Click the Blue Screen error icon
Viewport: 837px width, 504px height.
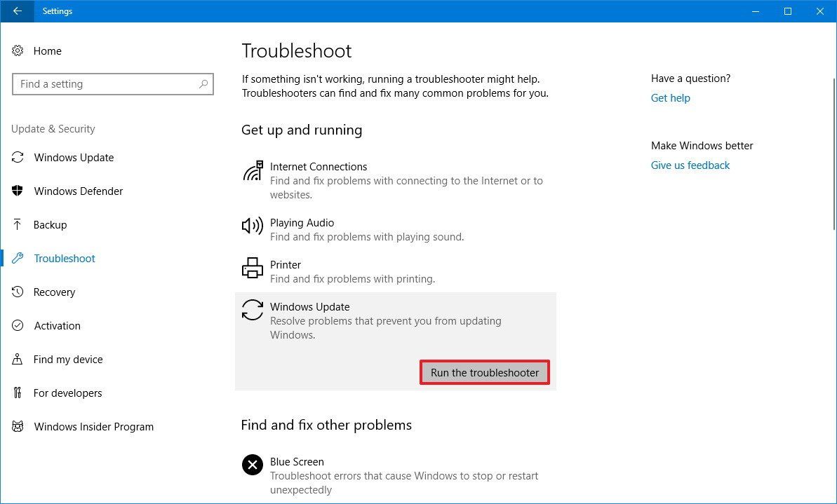(x=252, y=465)
